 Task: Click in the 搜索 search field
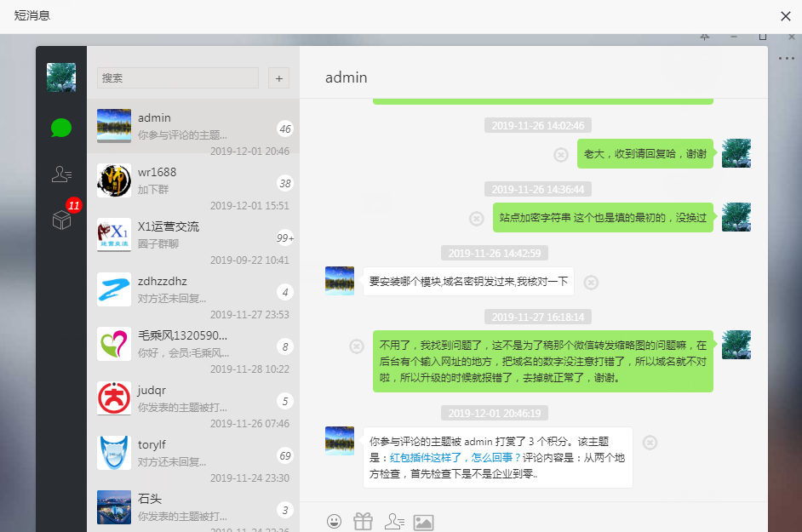point(177,78)
